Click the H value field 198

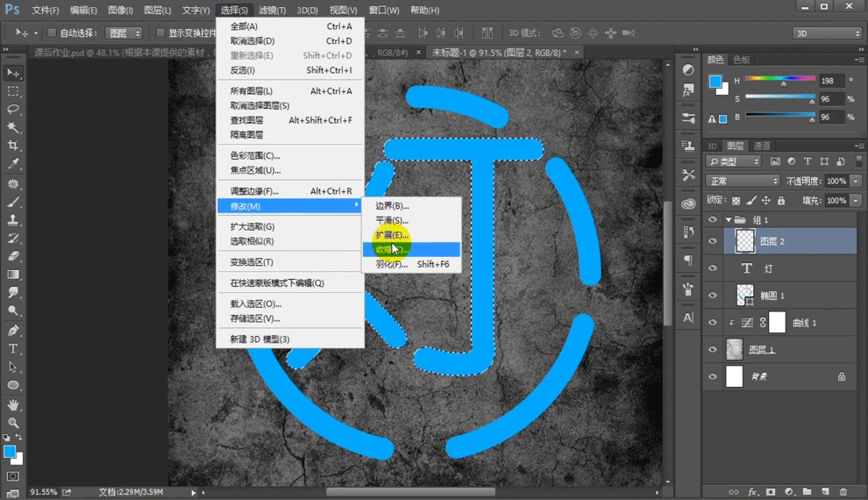831,81
